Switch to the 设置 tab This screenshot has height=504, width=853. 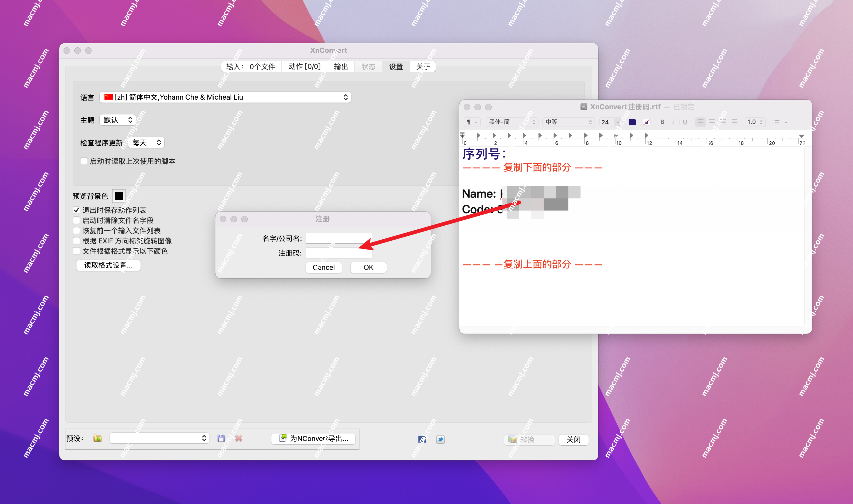pyautogui.click(x=396, y=66)
